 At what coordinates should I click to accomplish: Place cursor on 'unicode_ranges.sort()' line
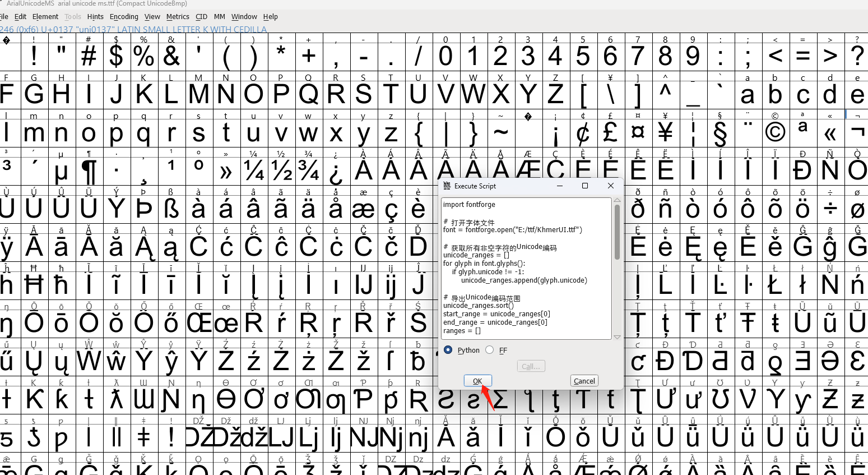click(479, 306)
